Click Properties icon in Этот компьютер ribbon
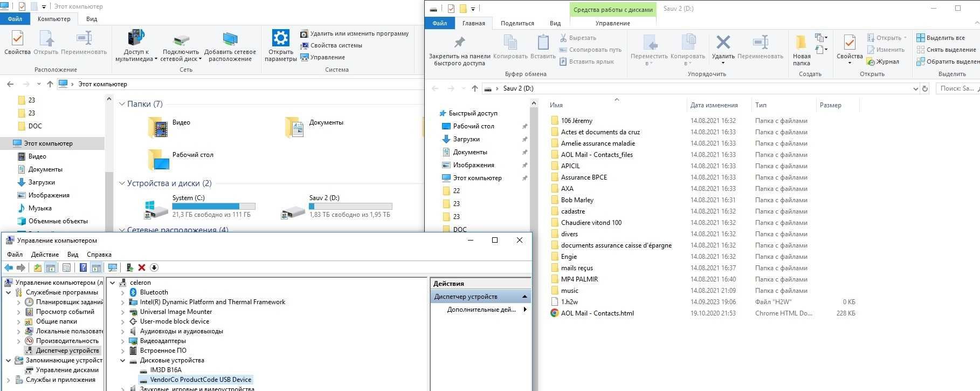Image resolution: width=980 pixels, height=391 pixels. point(17,39)
